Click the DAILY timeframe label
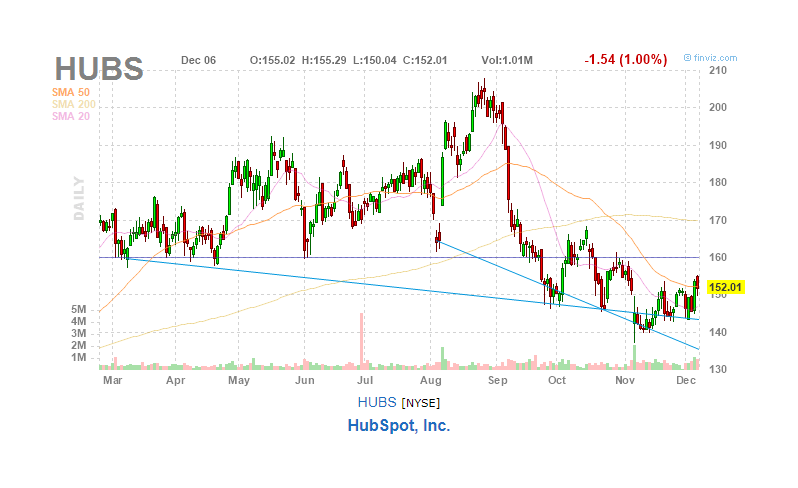Viewport: 798px width, 488px height. coord(79,198)
